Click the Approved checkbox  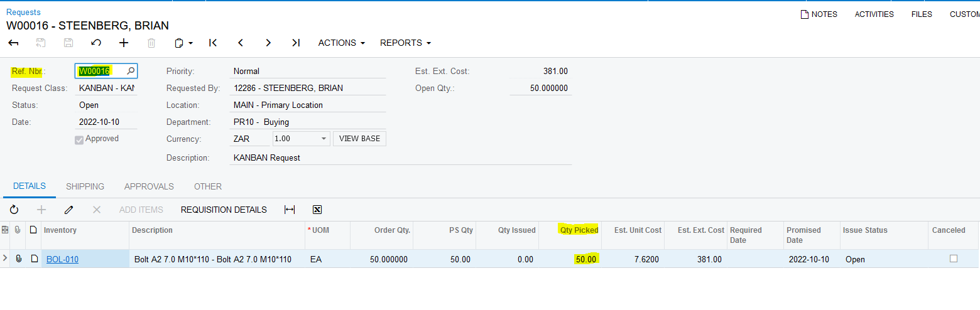click(79, 139)
